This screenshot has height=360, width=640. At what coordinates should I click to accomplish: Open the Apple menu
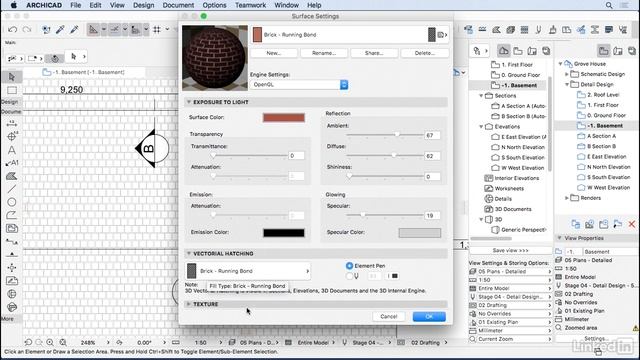point(13,5)
